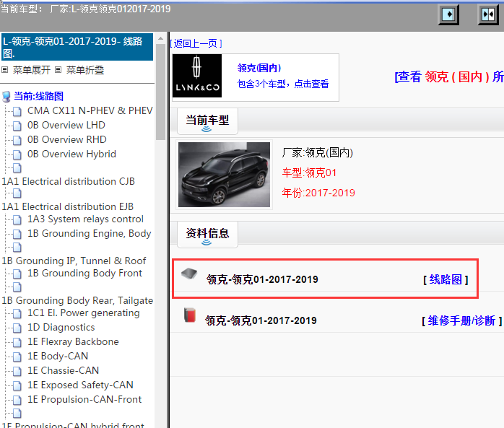Open the 维修手册/诊断 manual link
This screenshot has height=428, width=504.
click(461, 320)
